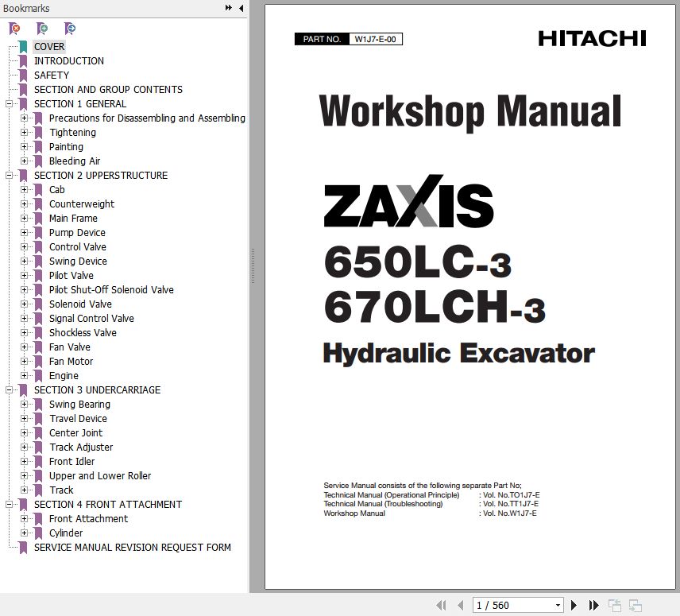
Task: Open the Signal Control Valve bookmark
Action: (x=91, y=319)
